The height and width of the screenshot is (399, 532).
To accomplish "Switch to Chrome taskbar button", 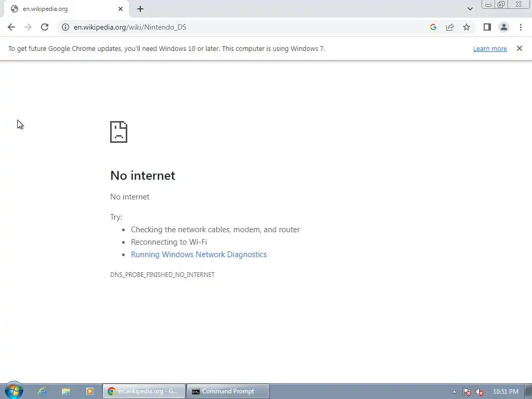I will coord(144,391).
